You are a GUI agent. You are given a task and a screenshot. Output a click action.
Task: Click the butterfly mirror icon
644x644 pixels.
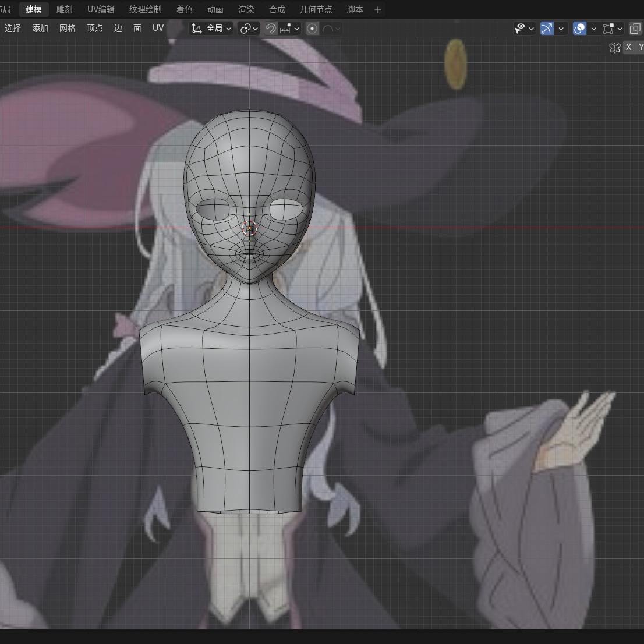tap(615, 48)
